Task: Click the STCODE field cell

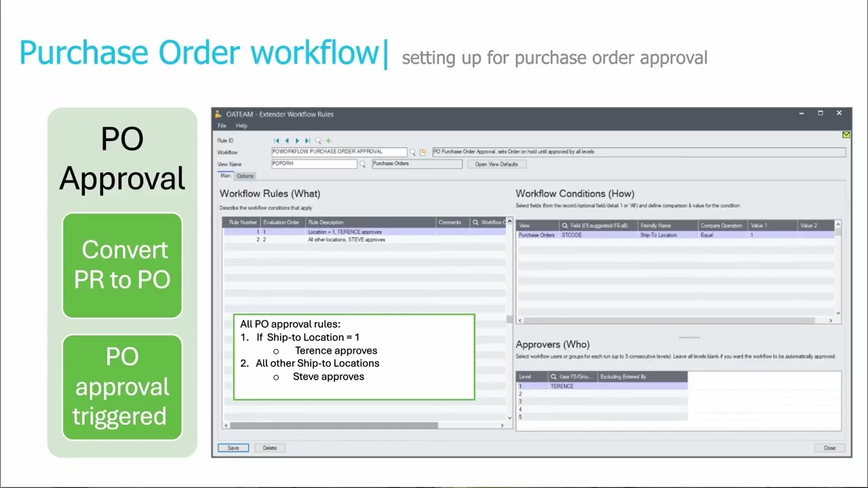Action: 598,235
